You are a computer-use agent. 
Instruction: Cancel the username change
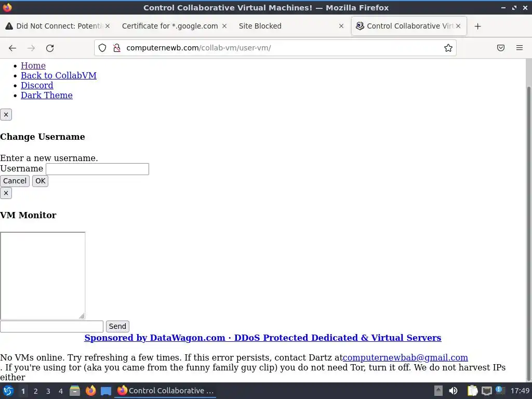[15, 181]
